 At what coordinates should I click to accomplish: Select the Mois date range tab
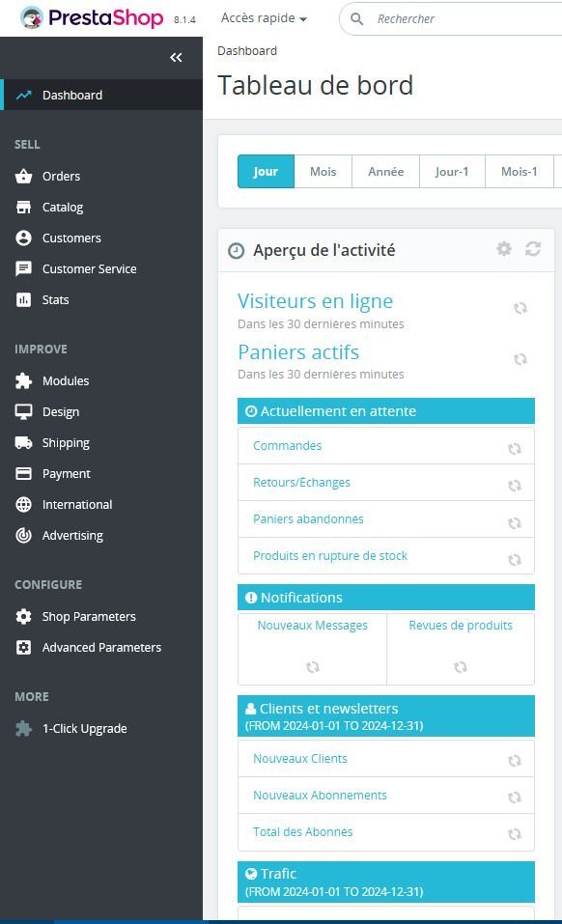[323, 172]
